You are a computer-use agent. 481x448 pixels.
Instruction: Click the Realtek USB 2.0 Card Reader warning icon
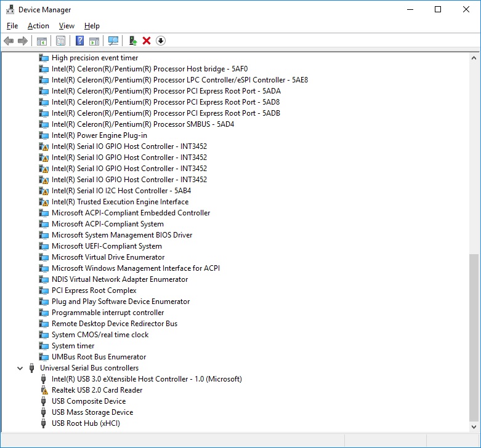(x=44, y=390)
